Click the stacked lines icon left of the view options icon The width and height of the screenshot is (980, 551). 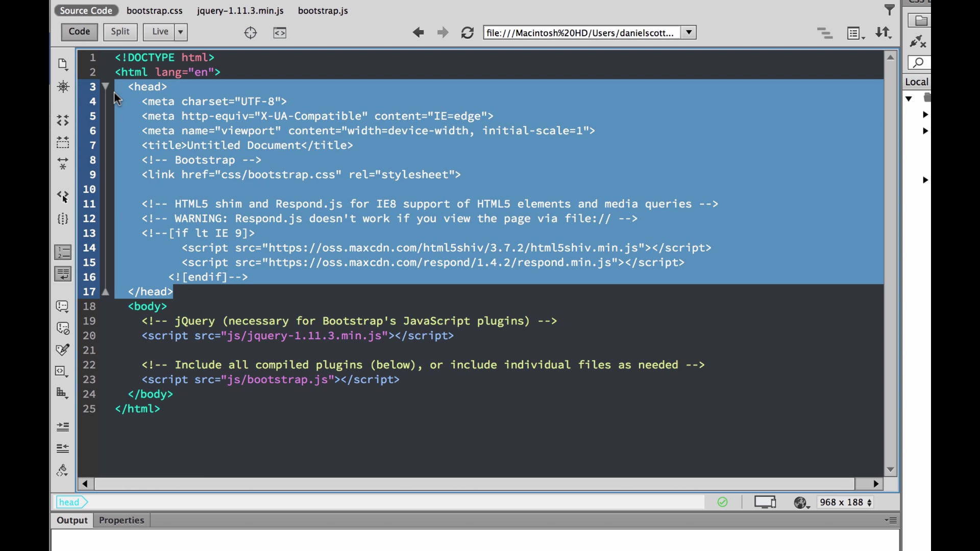pyautogui.click(x=825, y=33)
